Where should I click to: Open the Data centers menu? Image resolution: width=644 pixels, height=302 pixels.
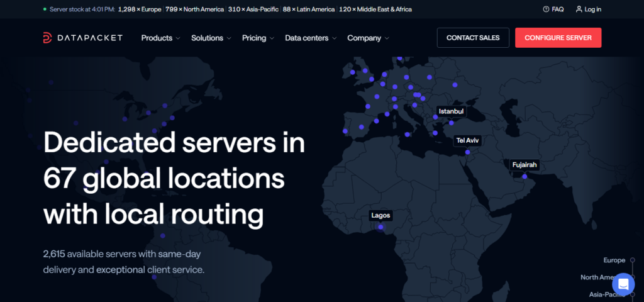click(x=311, y=38)
